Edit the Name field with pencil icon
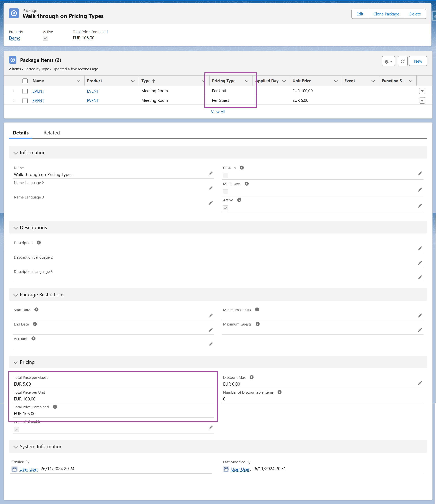This screenshot has width=436, height=504. click(211, 173)
